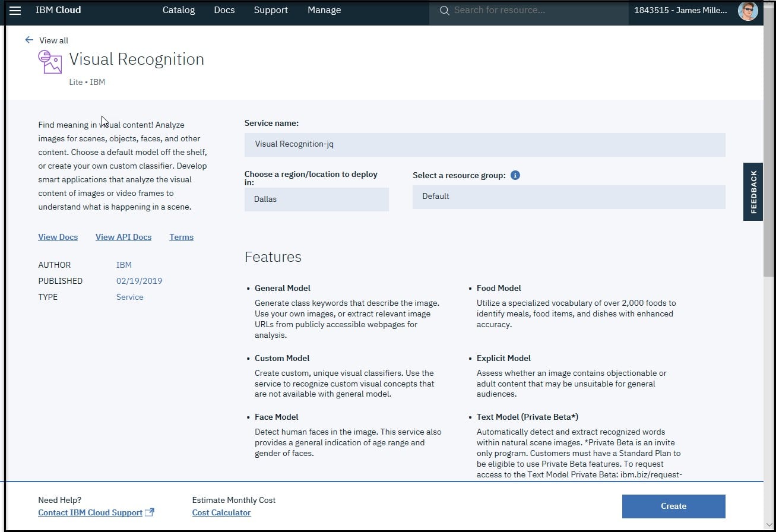Open the Manage menu

(x=324, y=10)
